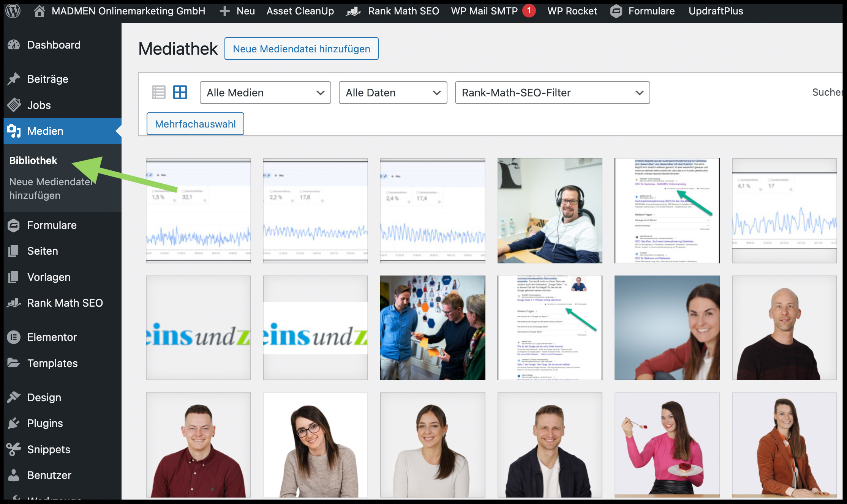This screenshot has height=504, width=847.
Task: Select search results screenshot thumbnail in top row
Action: point(667,211)
